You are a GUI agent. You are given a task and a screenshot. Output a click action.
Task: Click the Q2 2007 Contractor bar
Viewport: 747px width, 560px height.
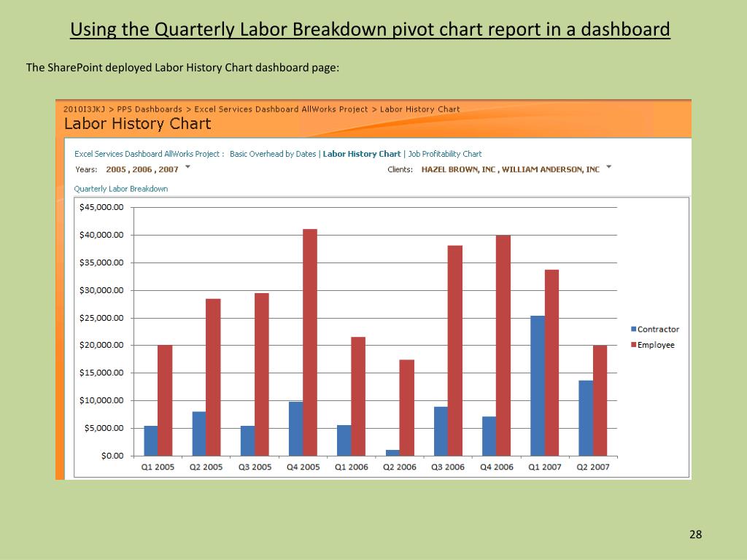pyautogui.click(x=586, y=418)
